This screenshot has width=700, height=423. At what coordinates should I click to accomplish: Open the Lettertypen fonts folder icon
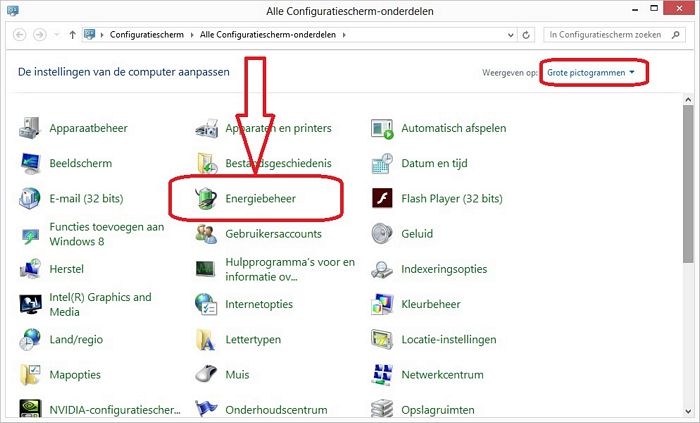[206, 340]
